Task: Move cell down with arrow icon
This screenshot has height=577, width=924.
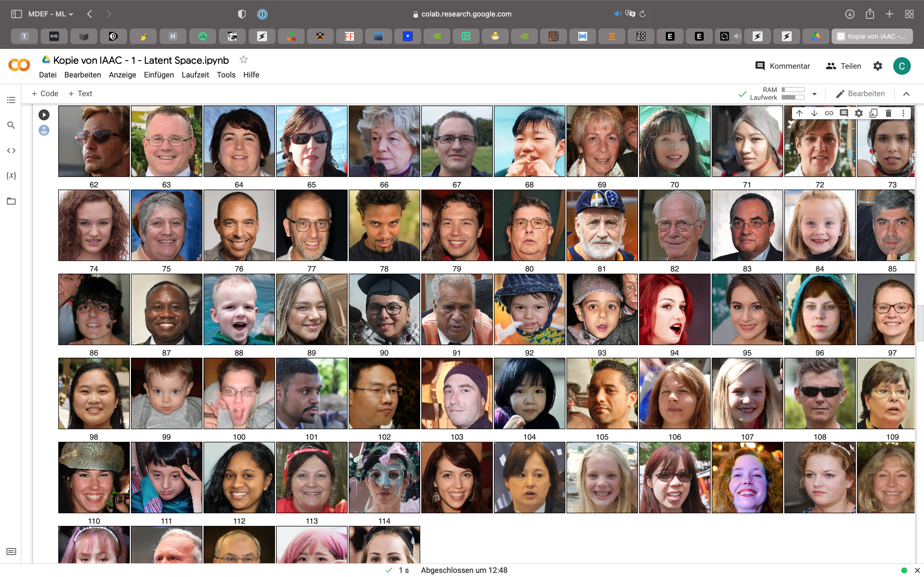Action: (814, 113)
